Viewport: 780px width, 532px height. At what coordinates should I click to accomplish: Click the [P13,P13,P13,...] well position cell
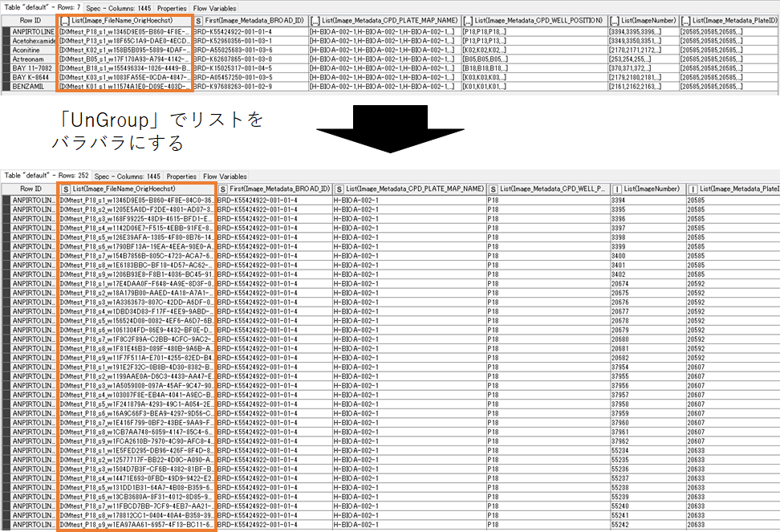point(534,41)
